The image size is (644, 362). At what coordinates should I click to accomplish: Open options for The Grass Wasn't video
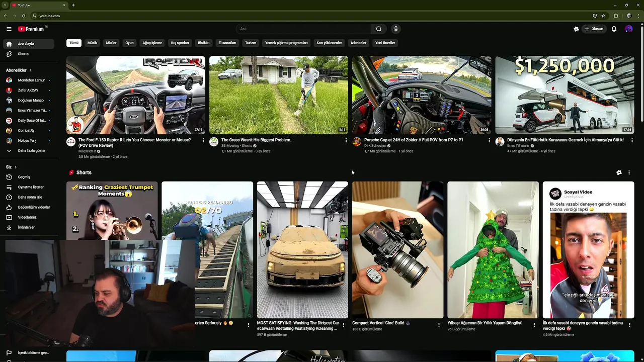(x=346, y=140)
